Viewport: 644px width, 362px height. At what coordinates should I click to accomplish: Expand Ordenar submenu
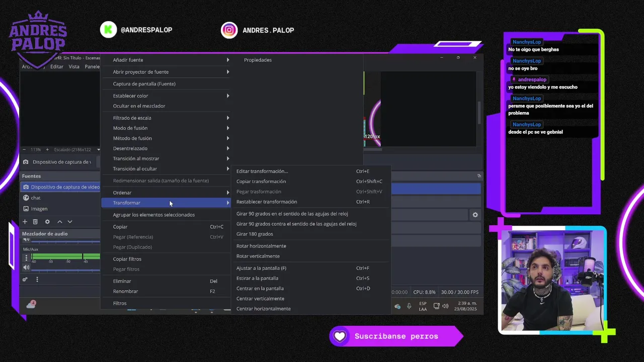(x=166, y=193)
